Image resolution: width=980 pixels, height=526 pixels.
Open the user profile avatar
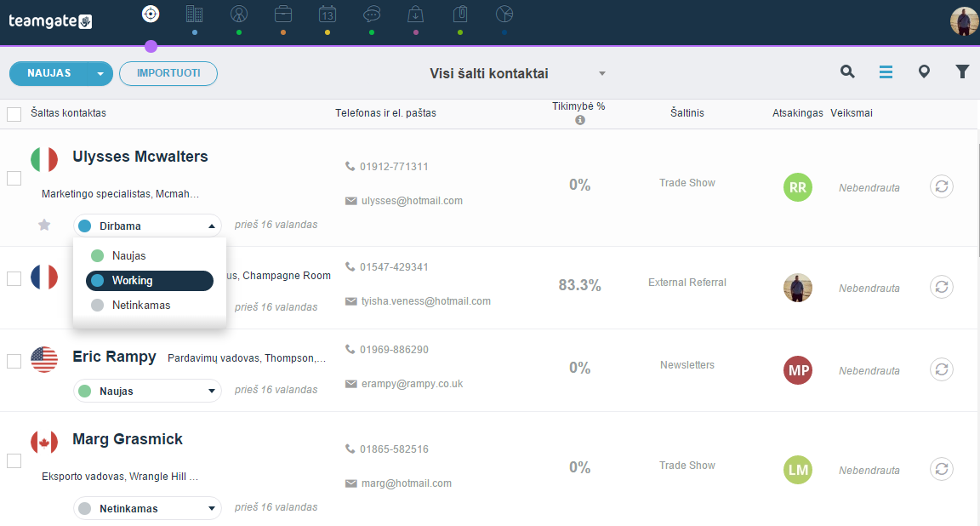(x=964, y=21)
